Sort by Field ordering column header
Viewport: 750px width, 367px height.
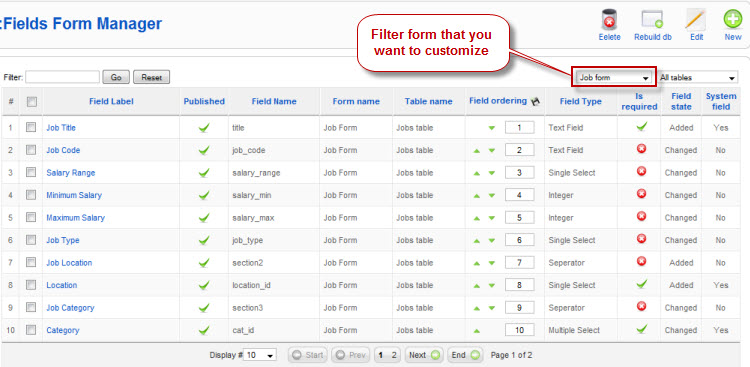[498, 101]
